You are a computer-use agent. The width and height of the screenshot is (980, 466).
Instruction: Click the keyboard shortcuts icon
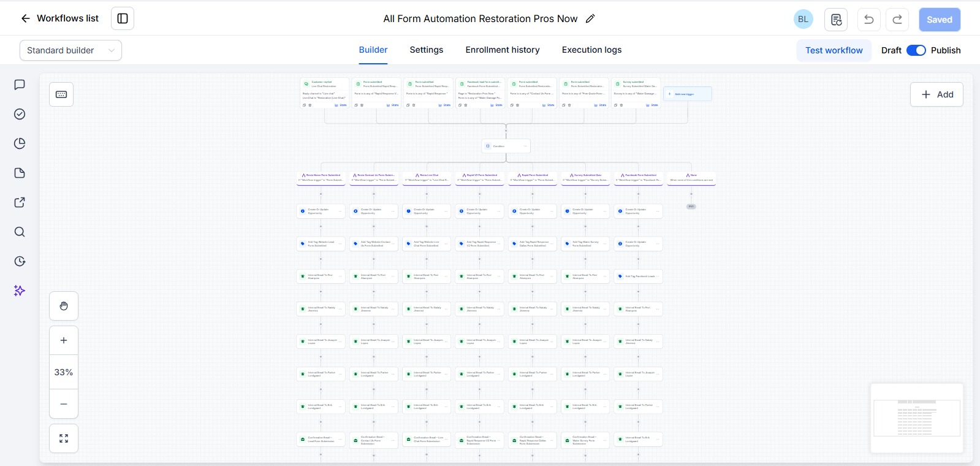tap(61, 94)
